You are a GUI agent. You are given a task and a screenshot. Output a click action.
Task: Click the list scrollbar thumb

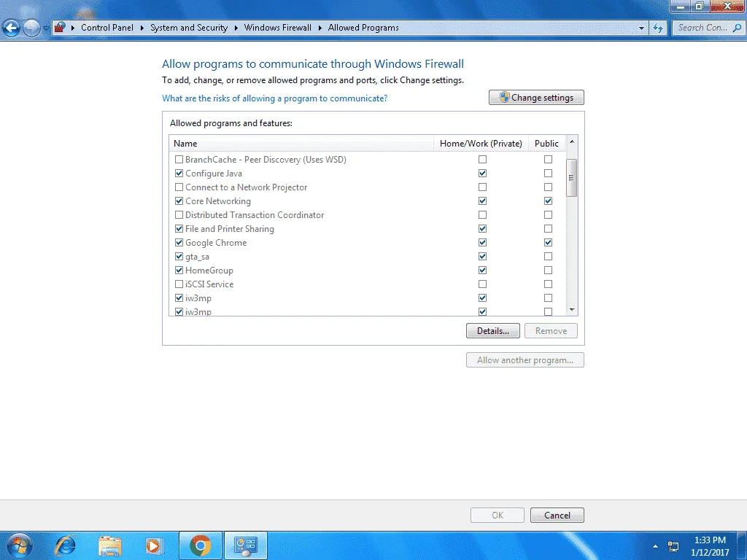click(x=572, y=178)
